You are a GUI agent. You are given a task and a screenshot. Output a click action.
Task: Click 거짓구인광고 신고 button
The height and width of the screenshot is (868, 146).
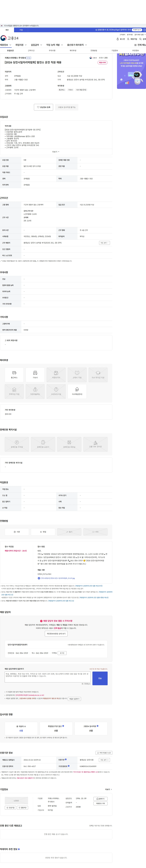tap(104, 753)
